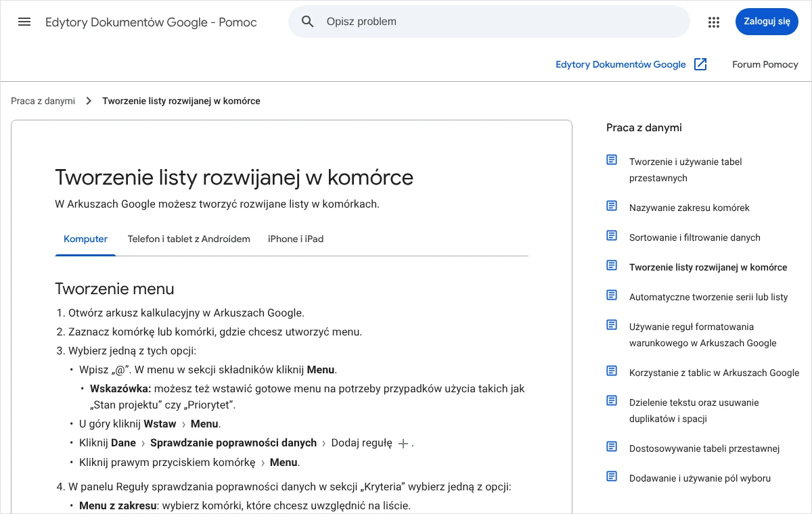Viewport: 812px width, 514px height.
Task: Click the bold Menu z zakresu text
Action: click(118, 506)
